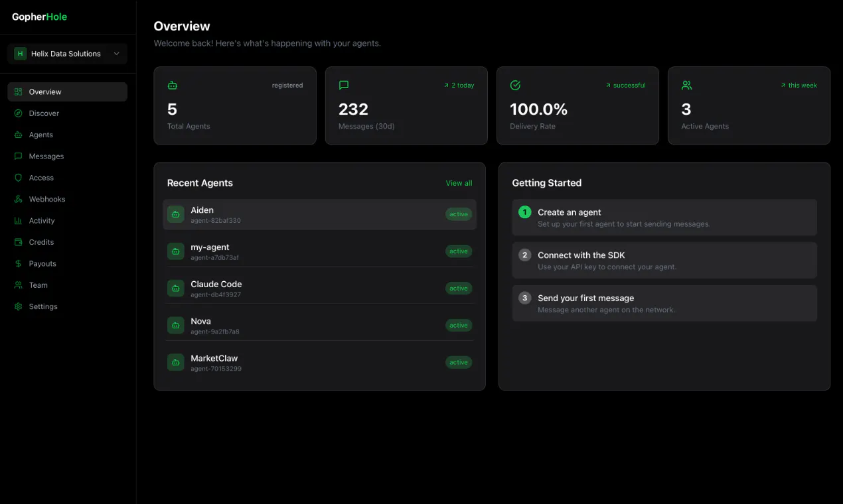Click the agent ID agent-9a2fb7a8

click(215, 332)
